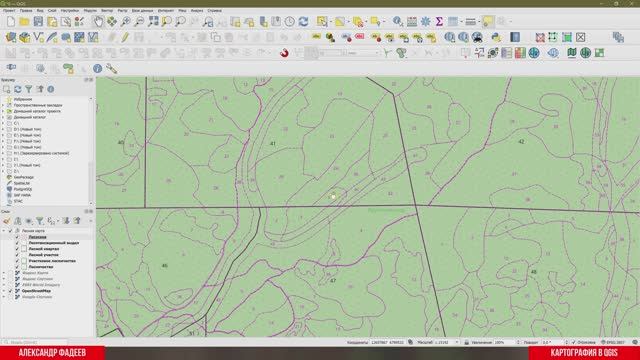Open the Temporal Controller clock icon

point(289,22)
